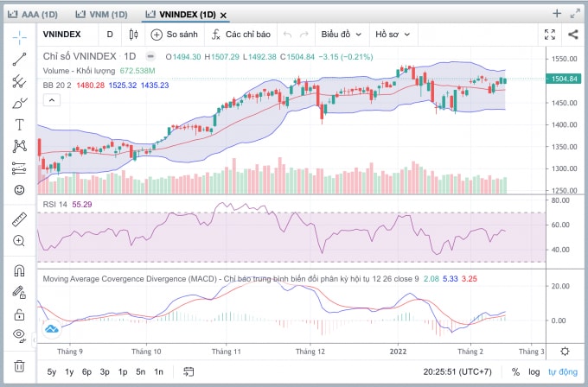Set the 6p time range

pyautogui.click(x=87, y=372)
